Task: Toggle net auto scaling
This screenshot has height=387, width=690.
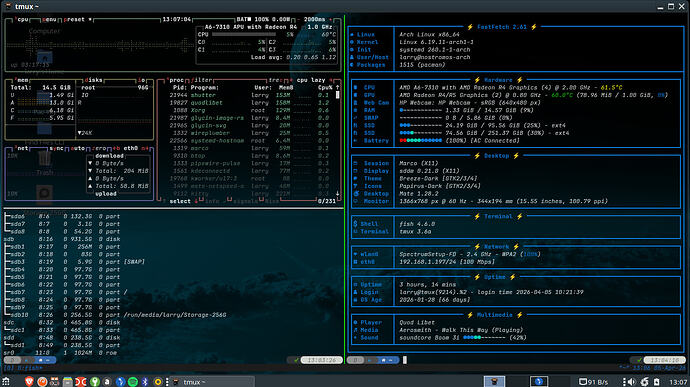Action: click(x=77, y=148)
